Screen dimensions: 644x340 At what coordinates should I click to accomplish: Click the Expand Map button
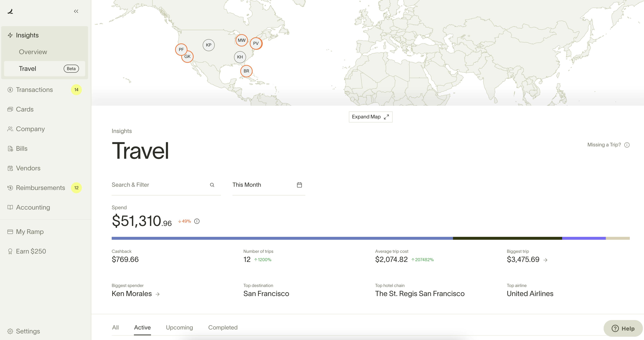pyautogui.click(x=370, y=117)
